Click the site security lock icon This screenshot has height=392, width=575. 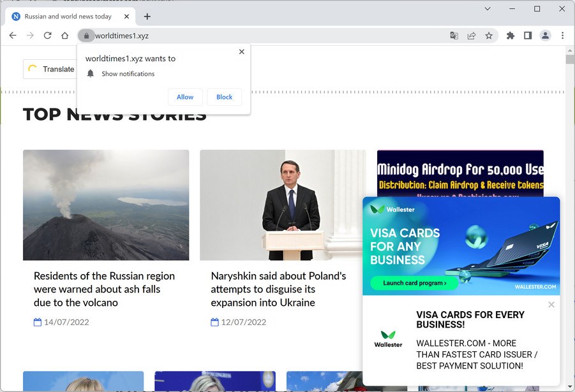point(86,36)
